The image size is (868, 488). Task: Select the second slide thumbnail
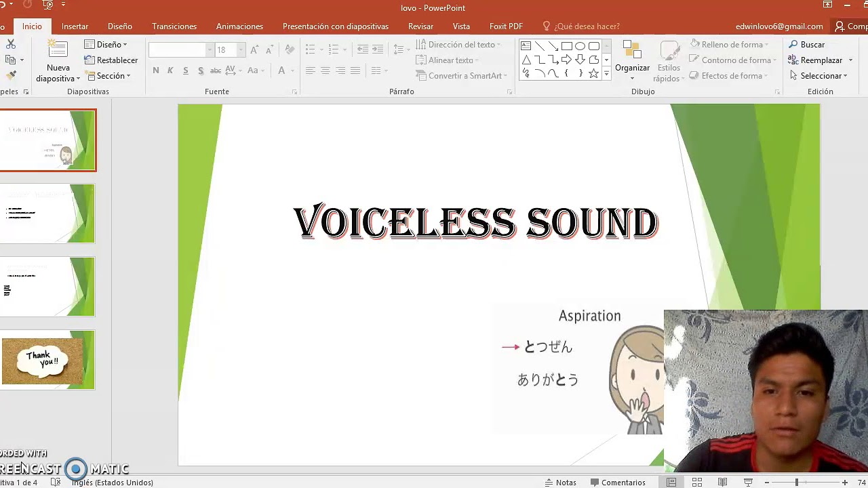click(47, 213)
